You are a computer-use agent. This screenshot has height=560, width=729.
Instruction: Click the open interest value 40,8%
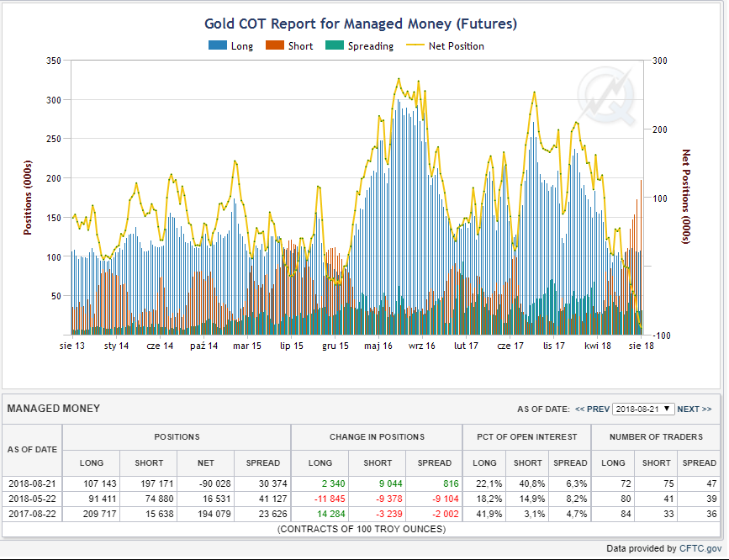[x=531, y=483]
